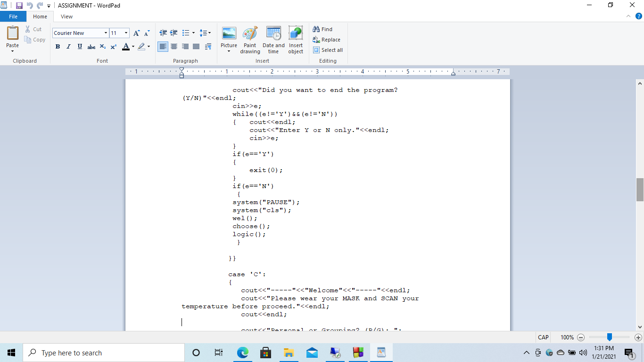Open Customize Quick Access Toolbar dropdown
The image size is (644, 362).
[49, 6]
